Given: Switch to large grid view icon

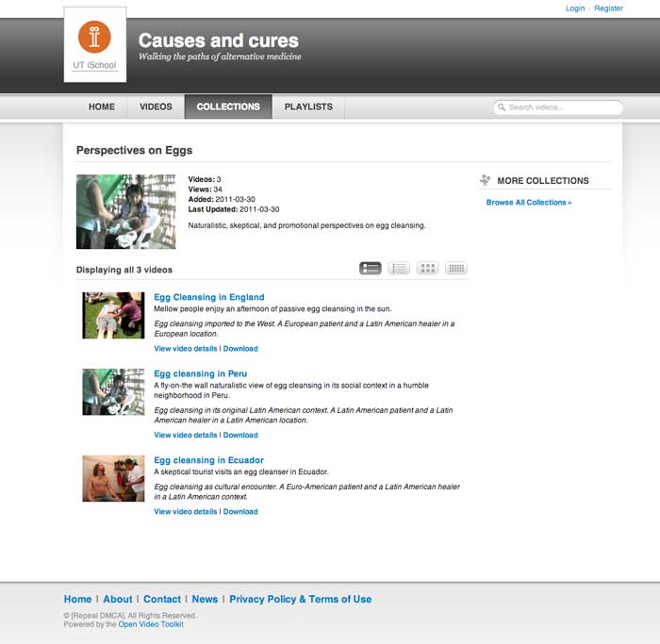Looking at the screenshot, I should [428, 269].
